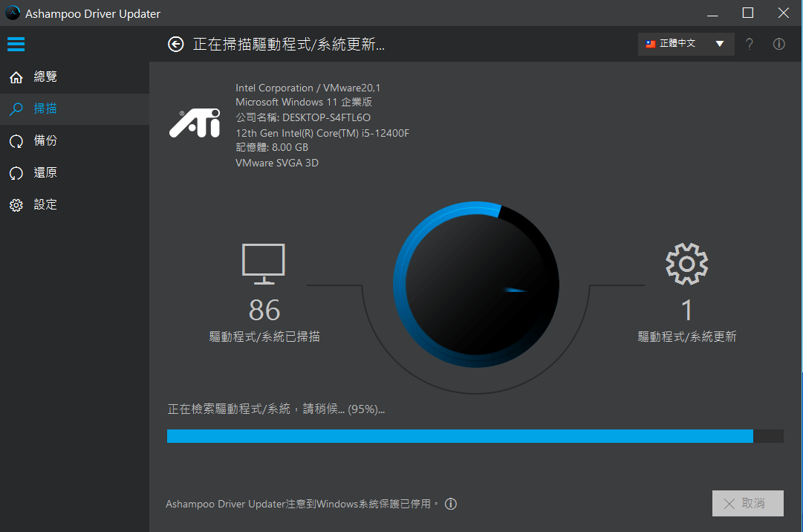Switch to the 備份 backup section
The image size is (803, 532).
(x=75, y=141)
